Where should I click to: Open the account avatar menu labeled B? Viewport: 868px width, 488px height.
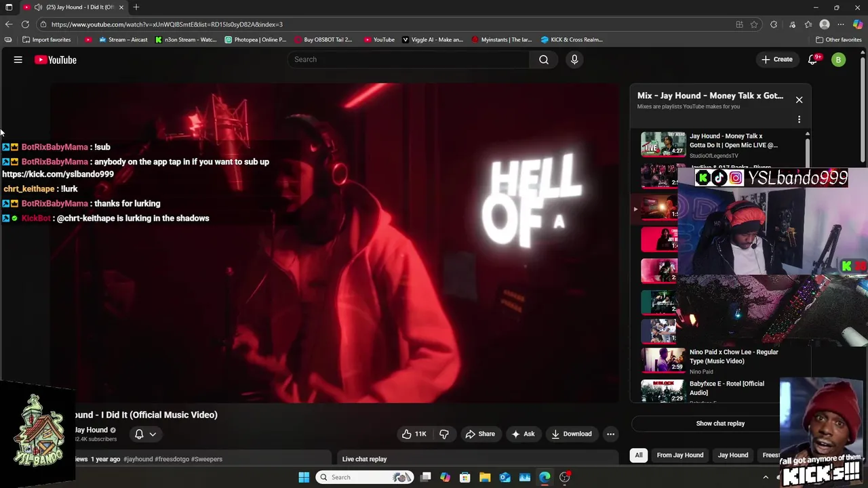(x=838, y=60)
